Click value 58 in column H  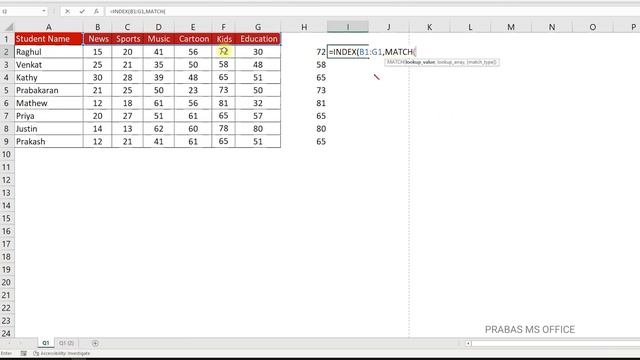[304, 64]
